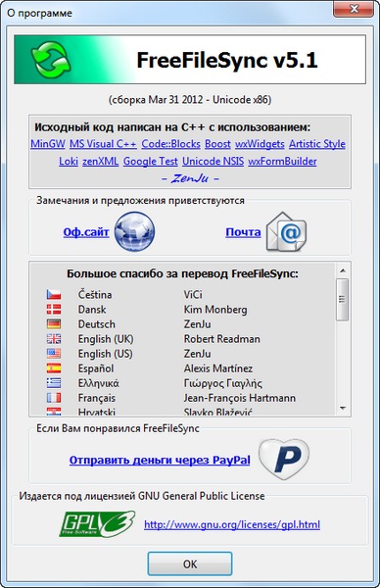Click the Español language name
Image resolution: width=380 pixels, height=588 pixels.
tap(96, 368)
